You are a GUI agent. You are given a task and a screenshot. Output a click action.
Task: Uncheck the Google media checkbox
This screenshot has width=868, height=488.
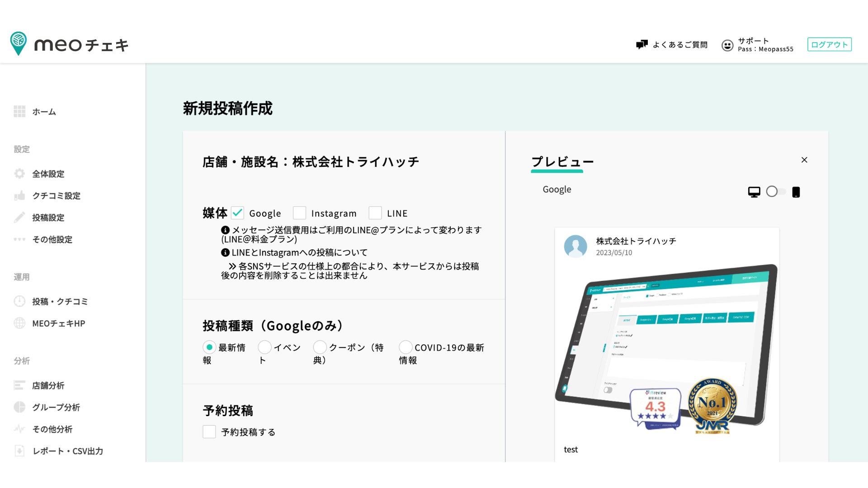(x=237, y=213)
